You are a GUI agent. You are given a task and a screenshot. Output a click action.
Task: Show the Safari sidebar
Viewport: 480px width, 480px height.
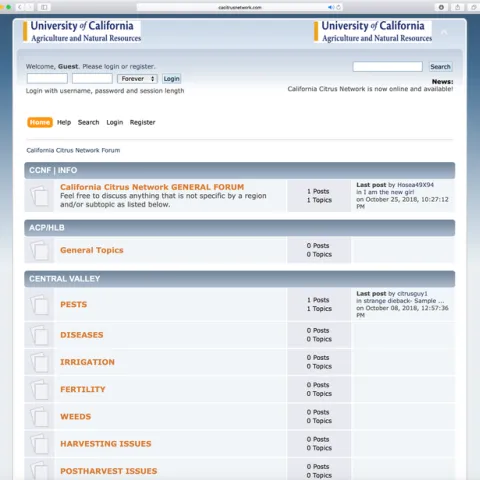[44, 7]
